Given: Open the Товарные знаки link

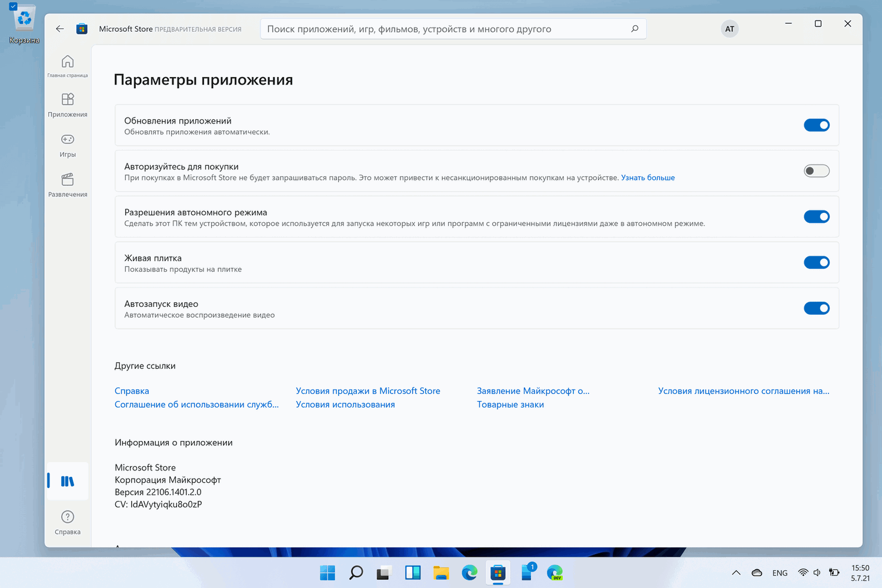Looking at the screenshot, I should tap(510, 405).
